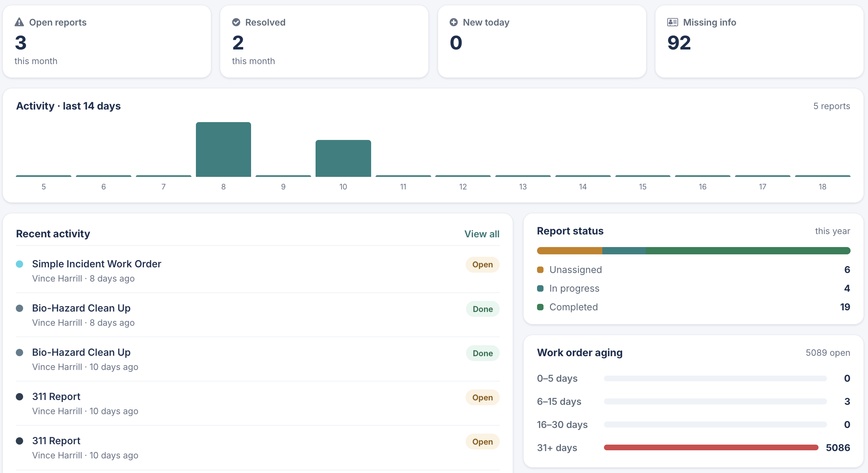The image size is (868, 473).
Task: Click the Missing info count 92
Action: [x=679, y=43]
